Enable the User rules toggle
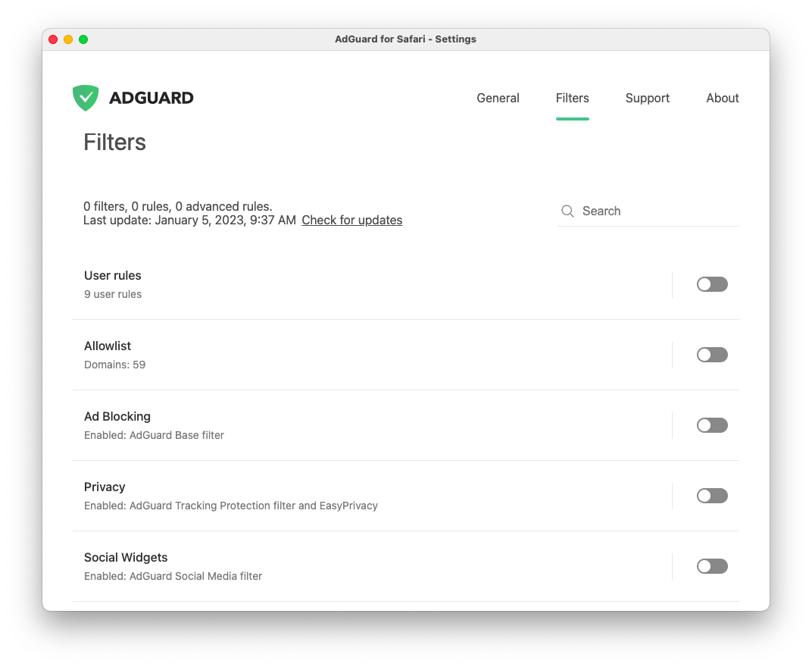812x667 pixels. 712,284
